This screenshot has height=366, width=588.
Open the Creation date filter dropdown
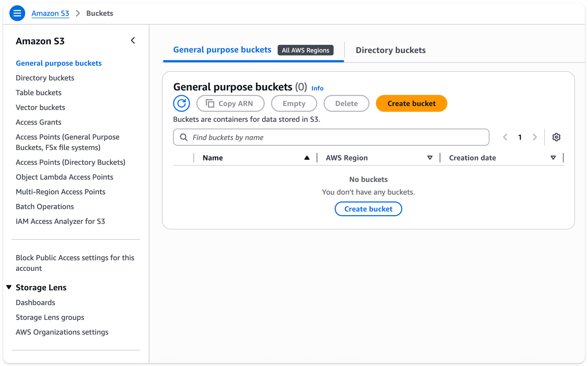click(x=553, y=158)
